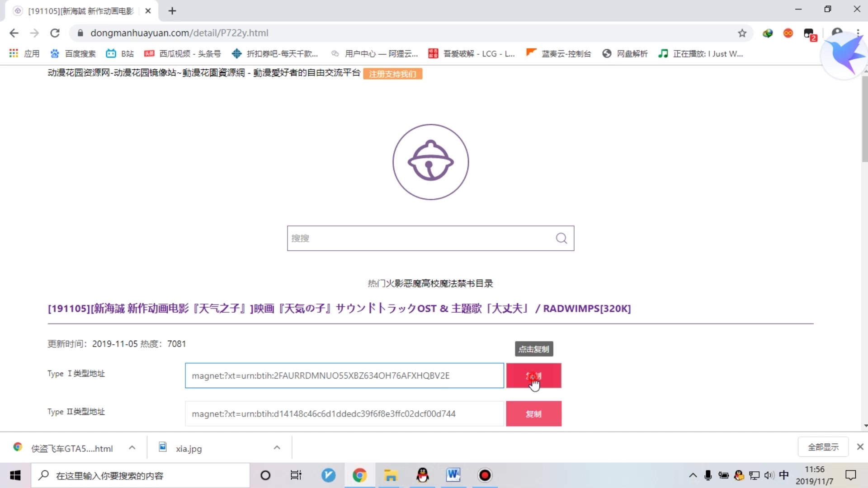The width and height of the screenshot is (868, 488).
Task: Open Chrome's three-dot menu
Action: tap(858, 33)
